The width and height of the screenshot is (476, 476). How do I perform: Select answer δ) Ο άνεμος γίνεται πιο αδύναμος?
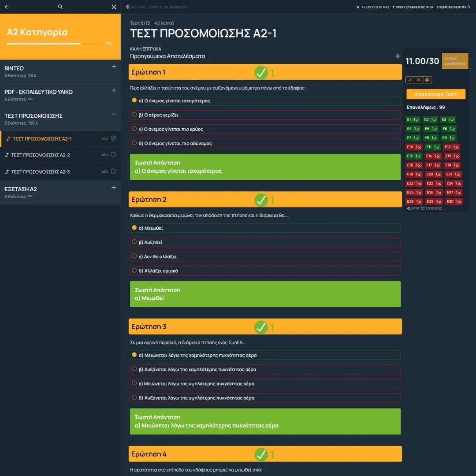[265, 143]
